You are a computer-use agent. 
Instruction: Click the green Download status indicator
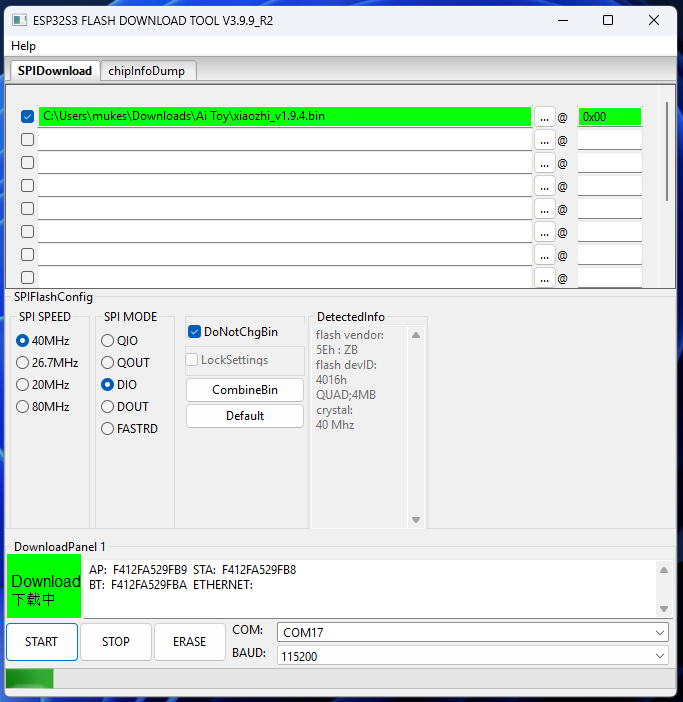pyautogui.click(x=44, y=586)
